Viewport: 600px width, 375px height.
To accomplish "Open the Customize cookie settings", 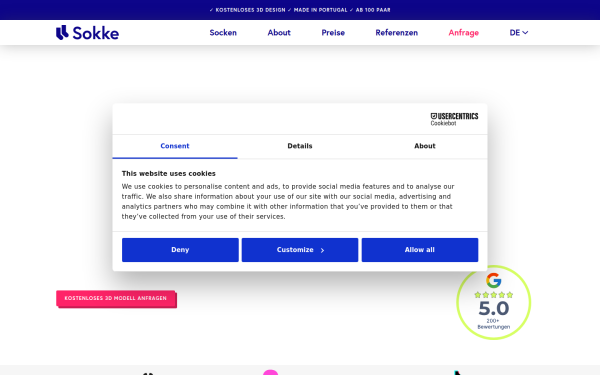I will (x=300, y=250).
